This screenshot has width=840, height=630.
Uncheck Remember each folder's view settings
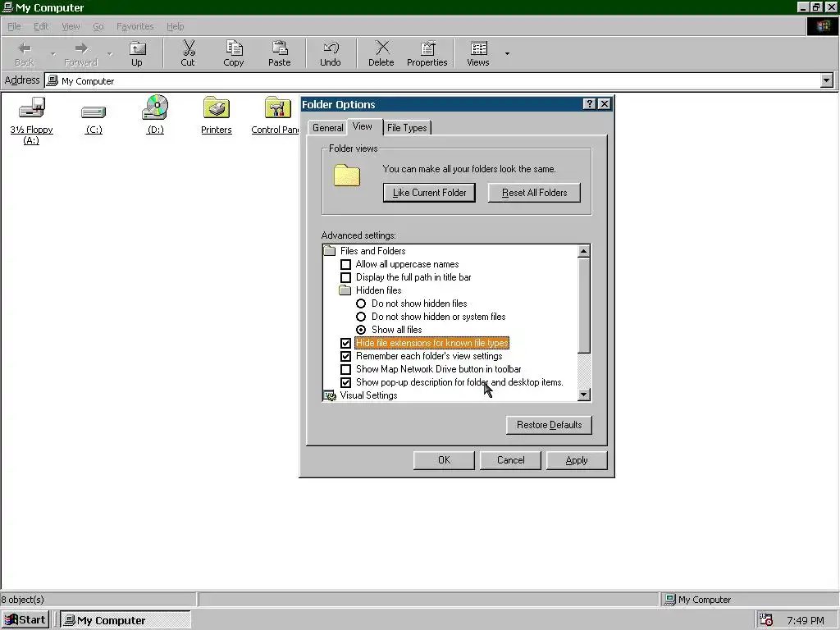[x=346, y=356]
